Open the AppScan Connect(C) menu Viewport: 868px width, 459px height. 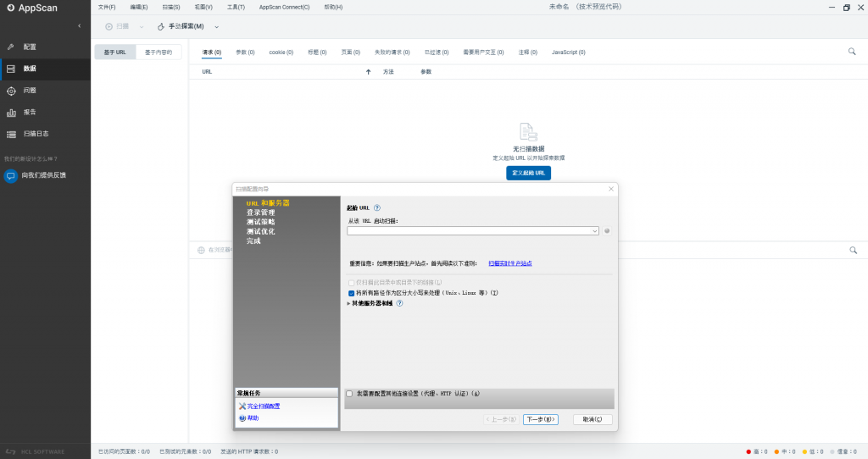[x=285, y=7]
